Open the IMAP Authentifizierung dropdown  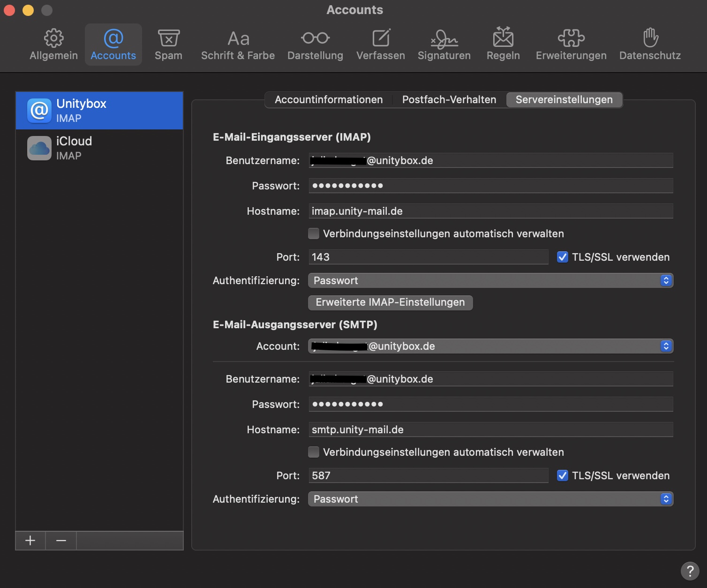[x=490, y=280]
